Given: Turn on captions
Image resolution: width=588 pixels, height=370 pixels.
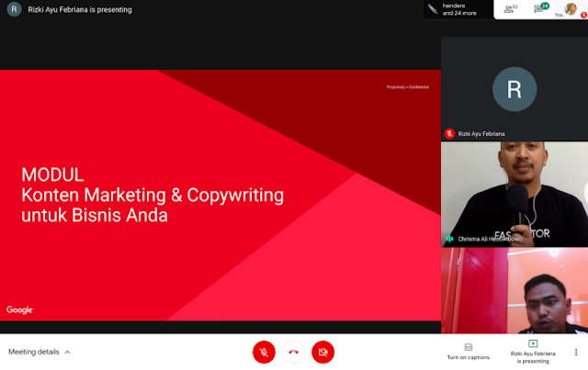Looking at the screenshot, I should pyautogui.click(x=469, y=352).
